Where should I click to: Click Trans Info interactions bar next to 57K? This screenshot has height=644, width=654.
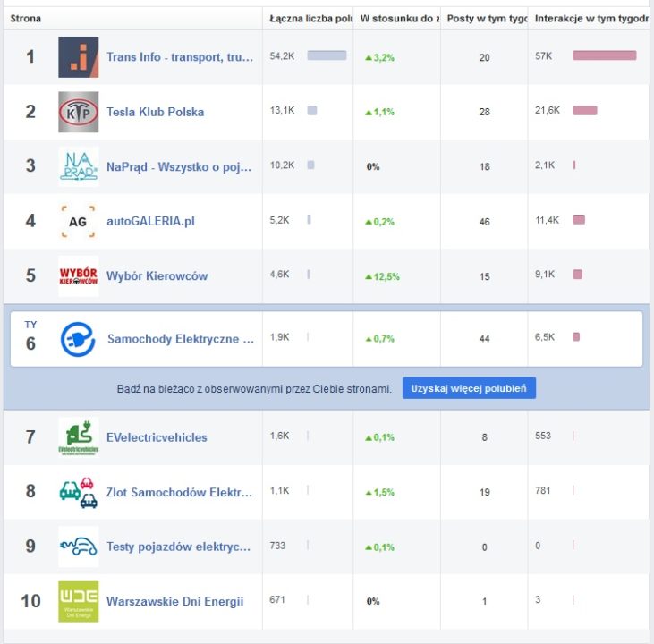pos(605,55)
